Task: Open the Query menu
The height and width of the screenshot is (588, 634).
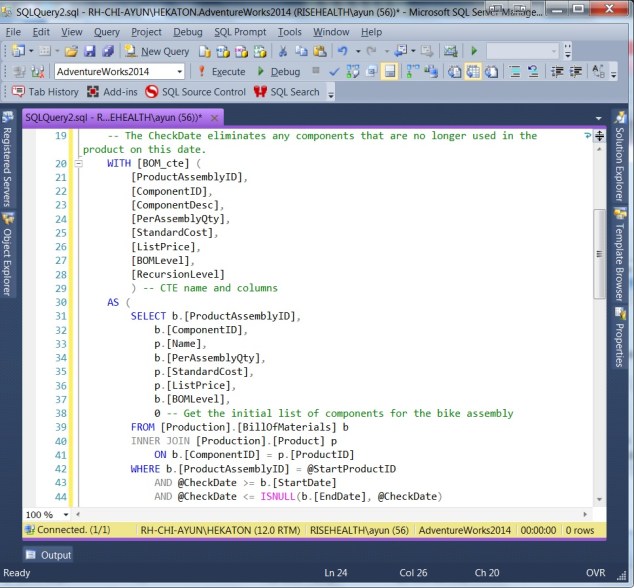Action: pos(106,32)
